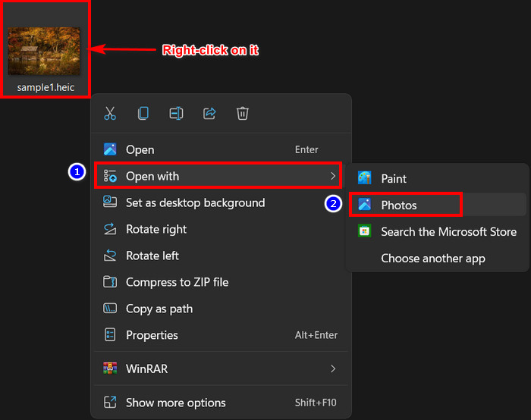The image size is (531, 420).
Task: Click the Photos app icon in submenu
Action: tap(365, 205)
